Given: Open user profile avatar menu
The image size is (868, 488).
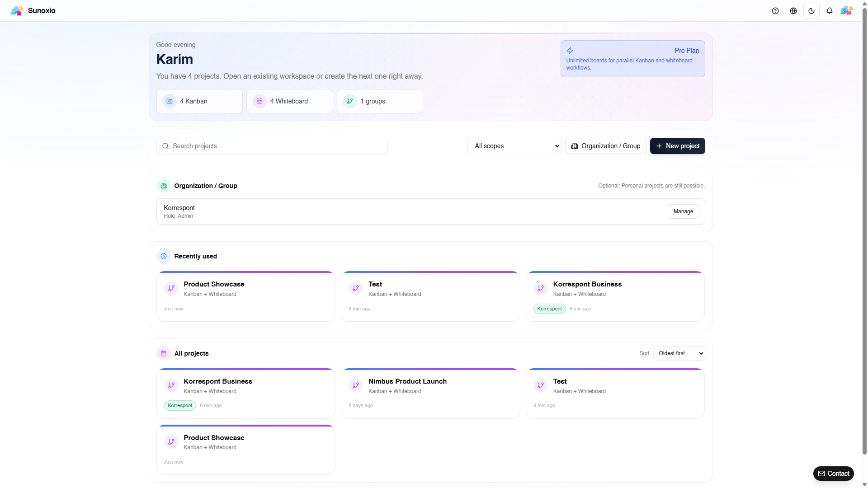Looking at the screenshot, I should coord(846,11).
